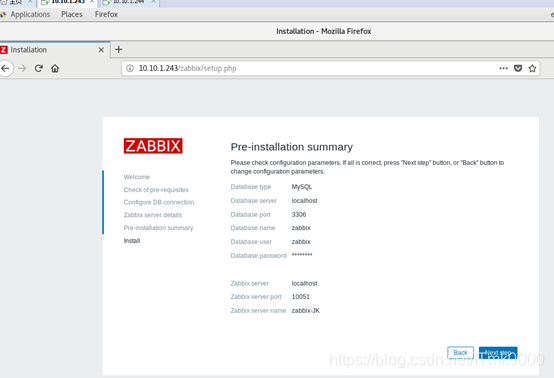The image size is (554, 378).
Task: Reload the current page
Action: coord(39,68)
